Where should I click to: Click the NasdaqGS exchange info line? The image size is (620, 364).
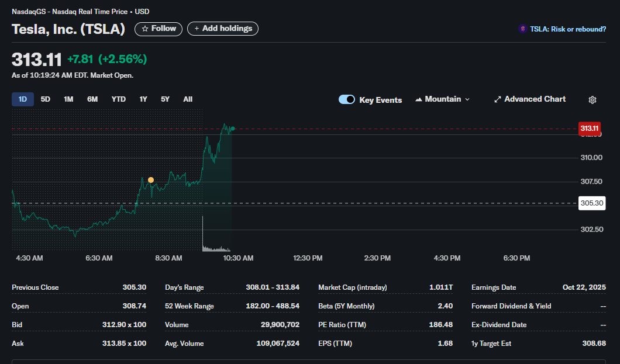click(81, 12)
